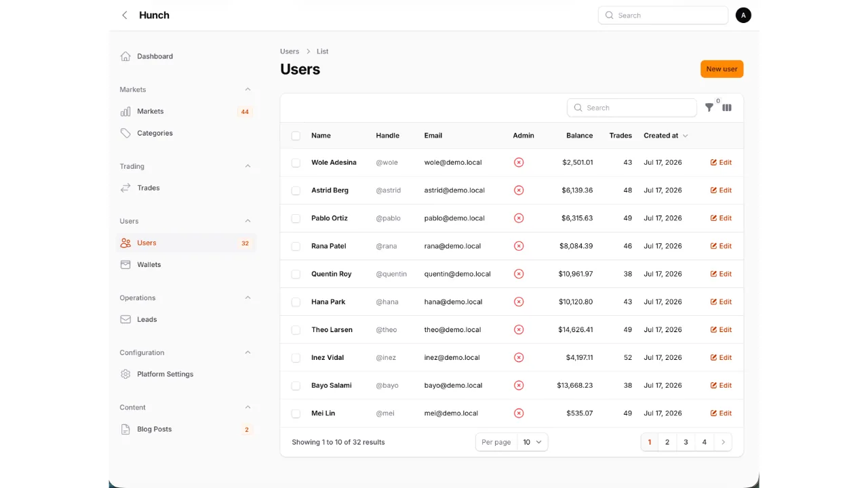Click the Blog Posts document icon

coord(125,429)
